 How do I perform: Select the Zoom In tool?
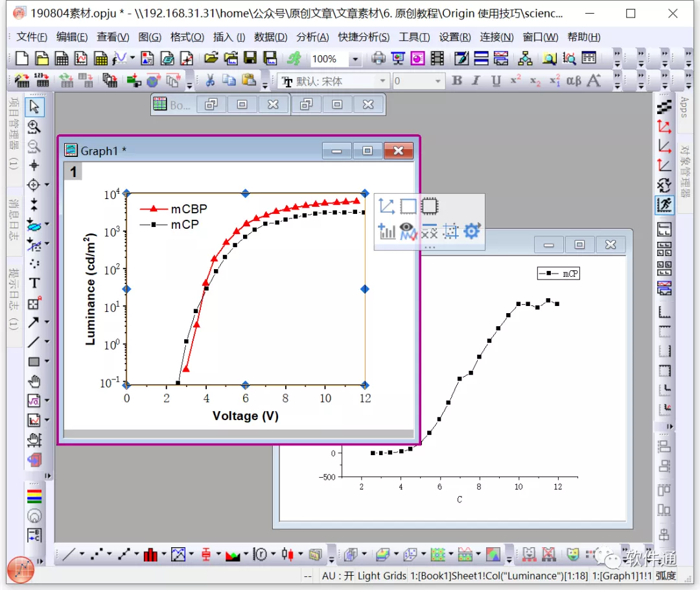click(34, 127)
